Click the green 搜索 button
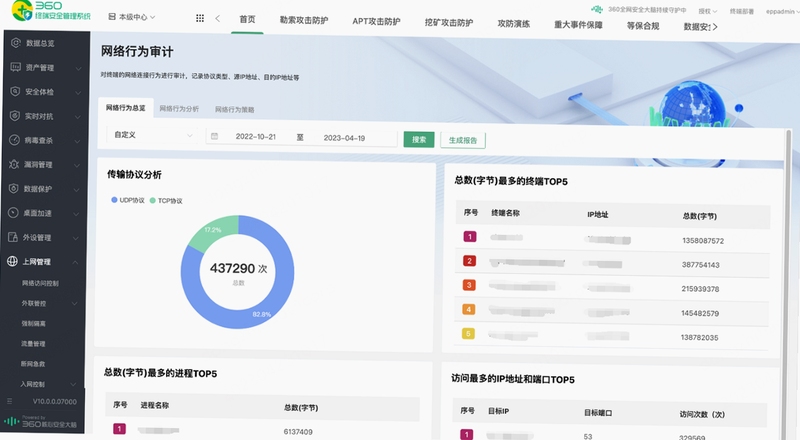Viewport: 800px width, 440px height. [419, 139]
